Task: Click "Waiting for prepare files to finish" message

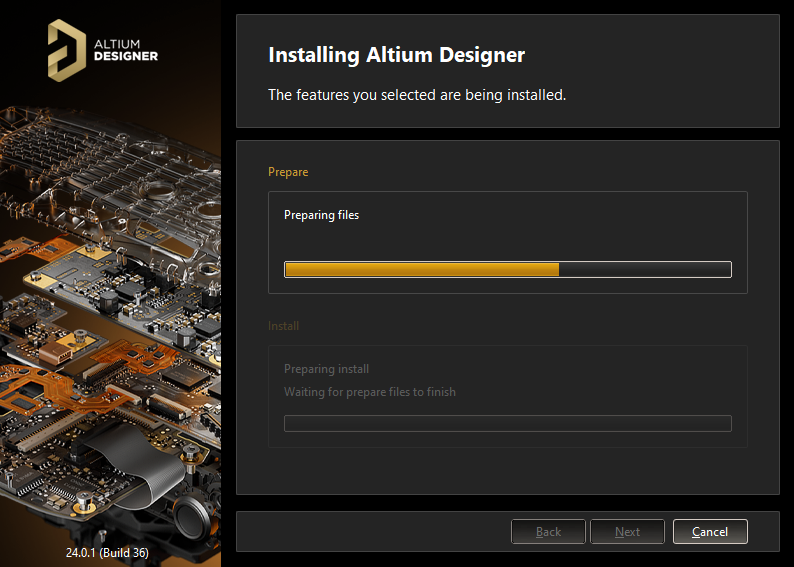Action: pos(369,392)
